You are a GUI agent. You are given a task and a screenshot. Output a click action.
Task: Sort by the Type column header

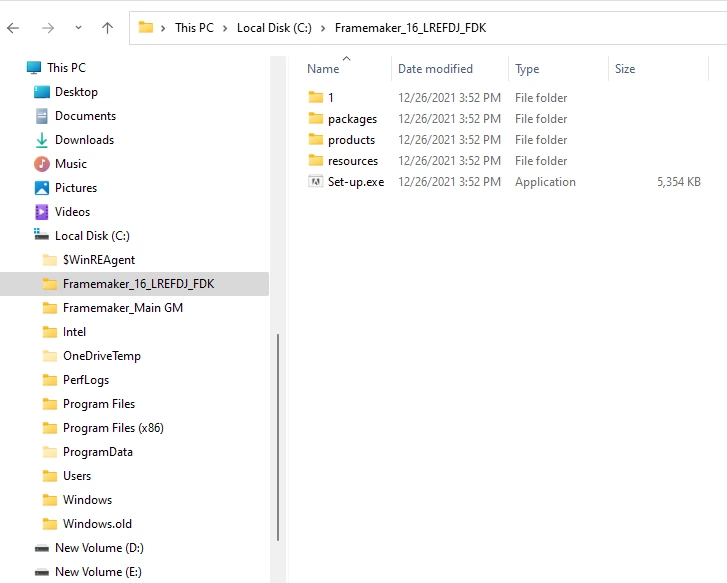pyautogui.click(x=527, y=69)
